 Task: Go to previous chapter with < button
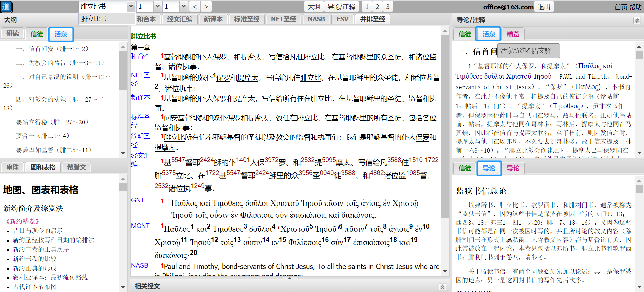[195, 7]
